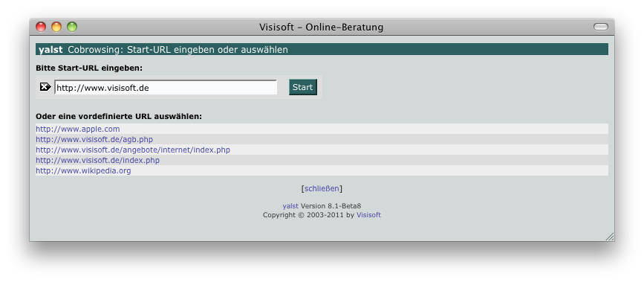This screenshot has width=644, height=282.
Task: Select the visisoft.de/index.php predefined URL
Action: pyautogui.click(x=97, y=160)
